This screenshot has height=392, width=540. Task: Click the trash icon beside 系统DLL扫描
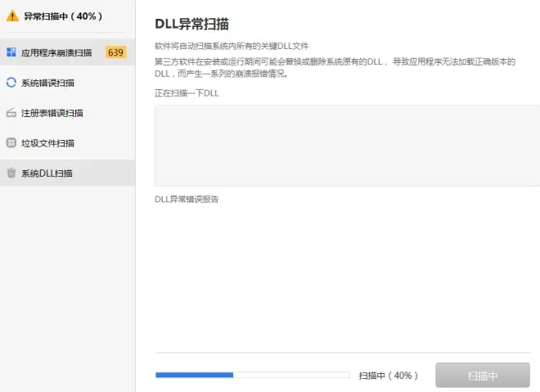(x=11, y=173)
